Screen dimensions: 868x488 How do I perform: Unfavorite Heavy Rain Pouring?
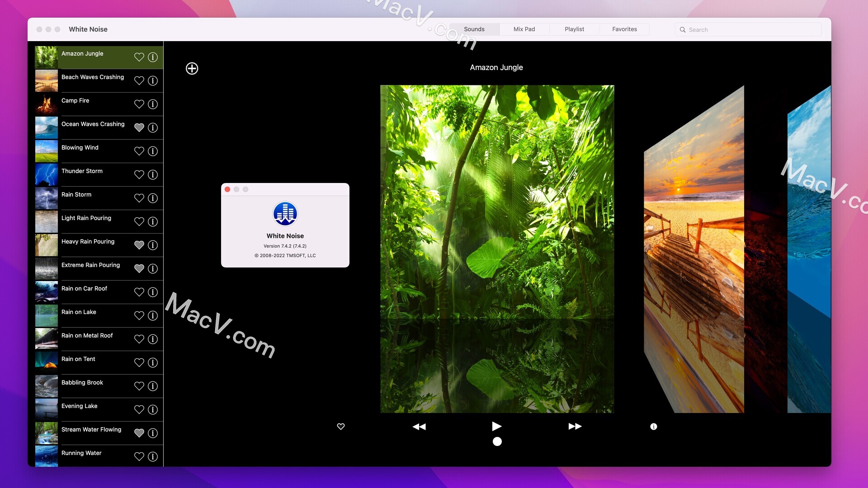point(139,245)
